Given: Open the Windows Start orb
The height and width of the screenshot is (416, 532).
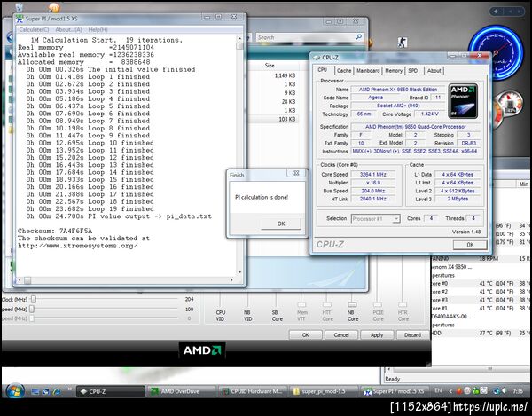Looking at the screenshot, I should (14, 391).
